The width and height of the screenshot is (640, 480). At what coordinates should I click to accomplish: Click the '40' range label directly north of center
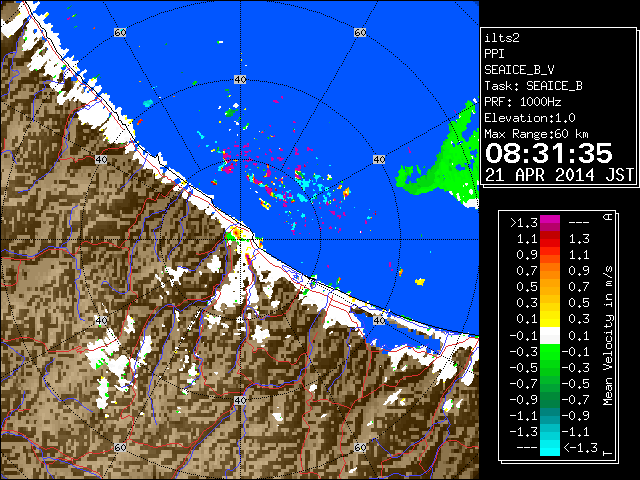click(x=240, y=80)
